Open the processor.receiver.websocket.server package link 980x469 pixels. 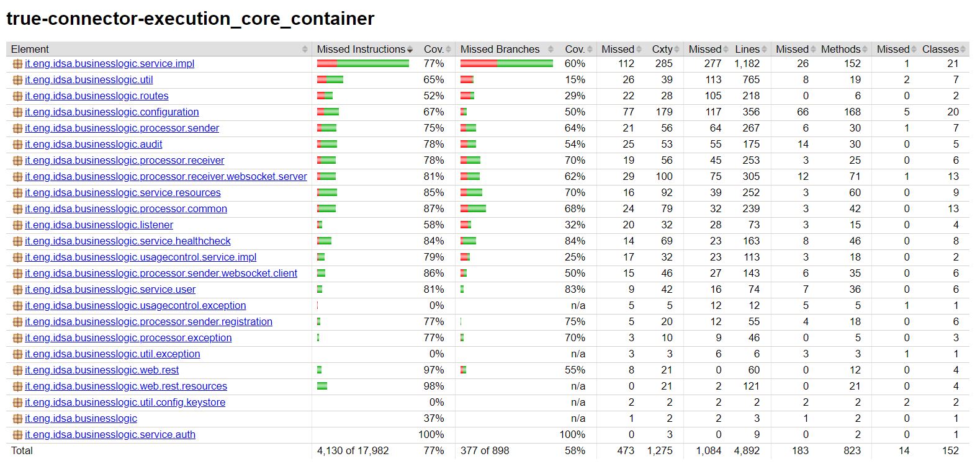(166, 177)
